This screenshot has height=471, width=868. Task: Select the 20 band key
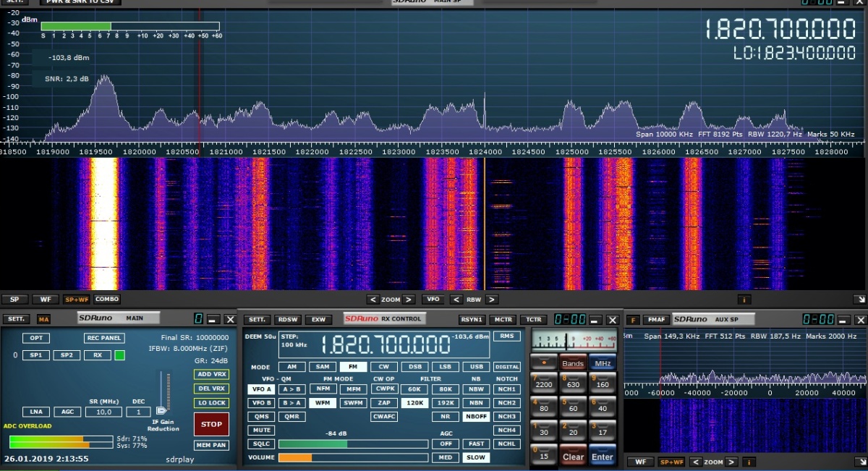click(573, 432)
